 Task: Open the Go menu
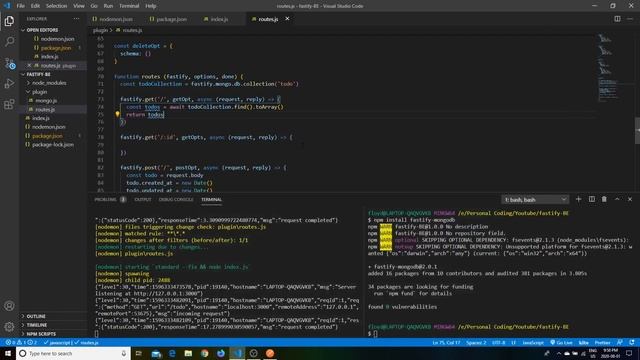94,6
